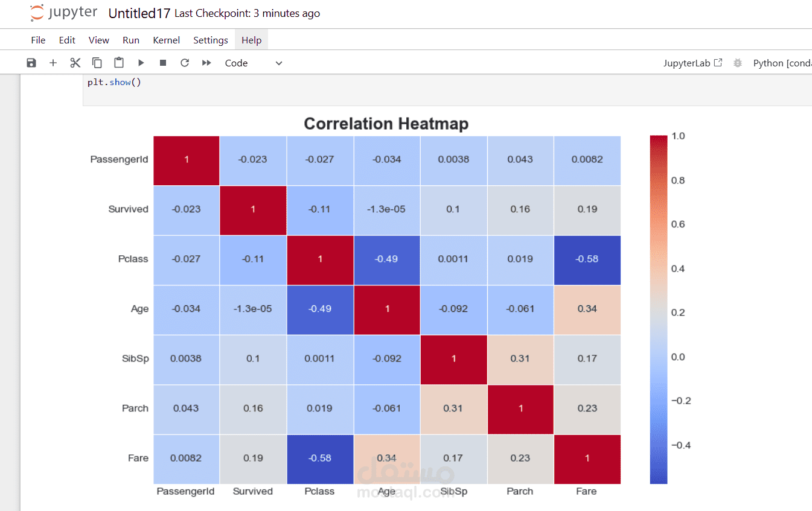Open the Run menu
Screen dimensions: 812x511
coord(131,40)
